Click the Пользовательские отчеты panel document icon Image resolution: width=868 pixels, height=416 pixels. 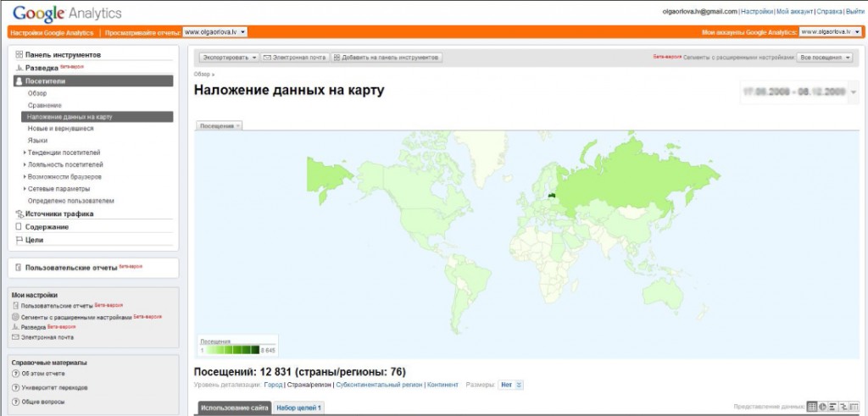tap(19, 268)
